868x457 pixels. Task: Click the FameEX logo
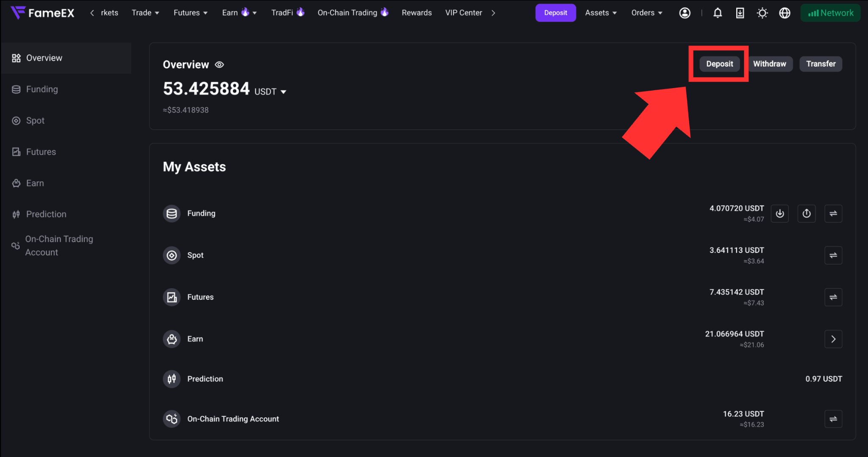click(x=42, y=13)
